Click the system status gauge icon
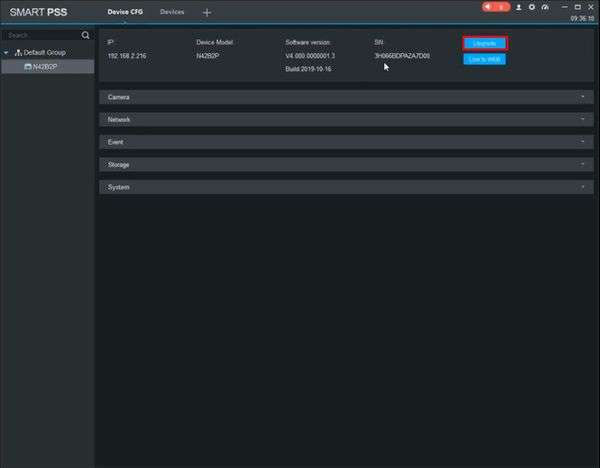 (x=545, y=7)
